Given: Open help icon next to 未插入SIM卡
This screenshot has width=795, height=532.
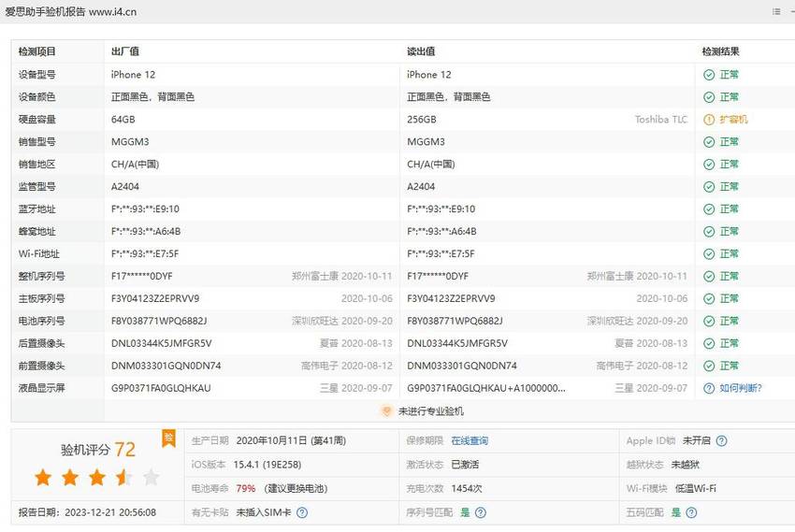Looking at the screenshot, I should point(302,512).
